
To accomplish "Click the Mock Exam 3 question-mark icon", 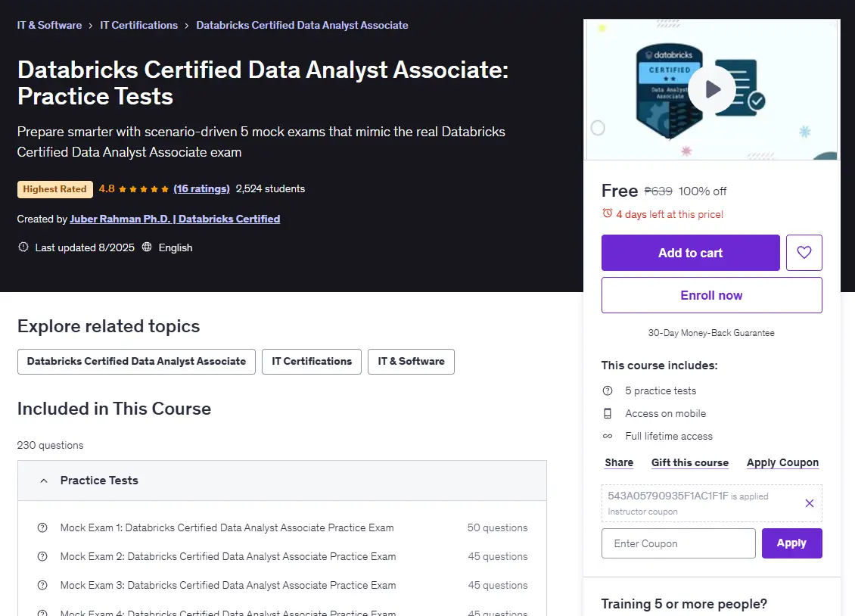I will (42, 585).
